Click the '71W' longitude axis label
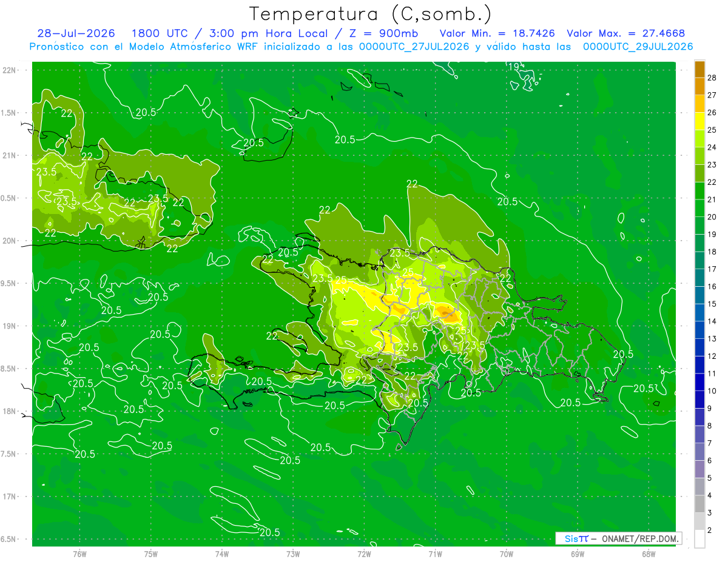 435,554
